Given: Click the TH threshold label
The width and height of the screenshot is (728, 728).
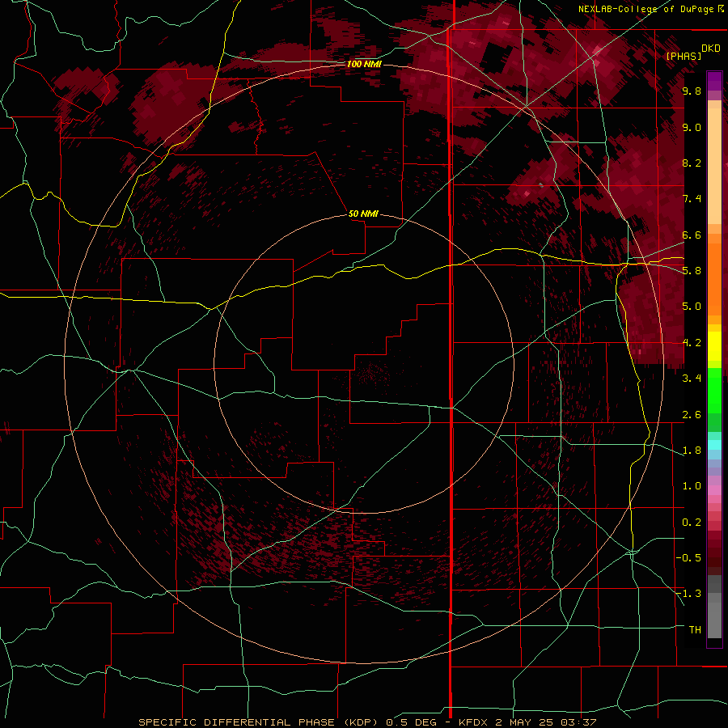Looking at the screenshot, I should [695, 629].
